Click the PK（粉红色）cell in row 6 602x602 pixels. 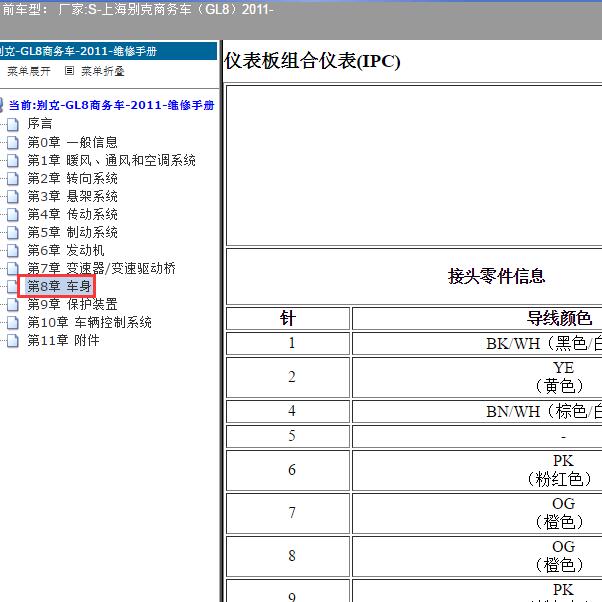point(477,470)
